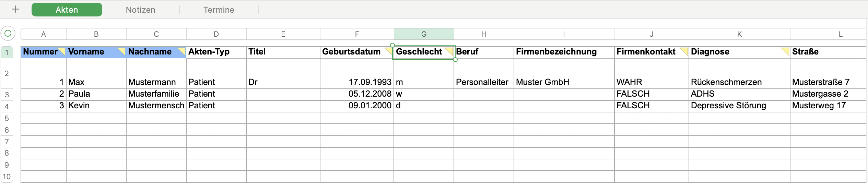Viewport: 868px width, 183px height.
Task: Click comment marker in Vorname header cell
Action: click(x=122, y=50)
